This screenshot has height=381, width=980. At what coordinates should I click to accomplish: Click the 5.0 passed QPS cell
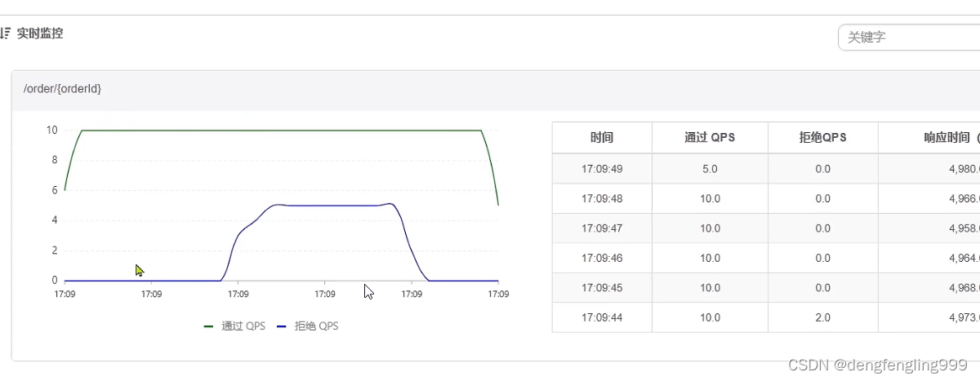tap(710, 169)
